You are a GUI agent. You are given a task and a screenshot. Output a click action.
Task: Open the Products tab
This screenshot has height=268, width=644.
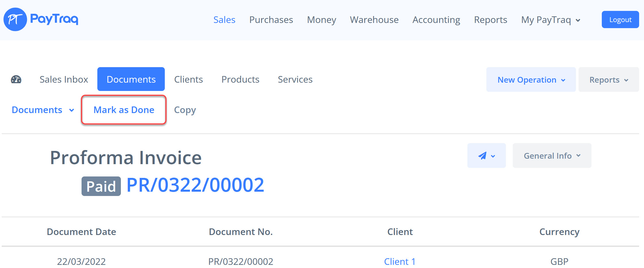pyautogui.click(x=240, y=79)
